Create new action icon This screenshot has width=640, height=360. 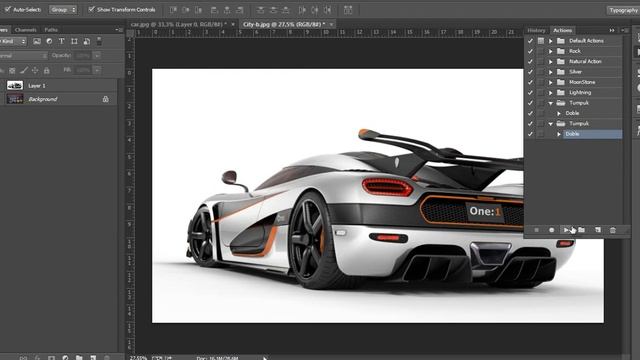tap(598, 230)
